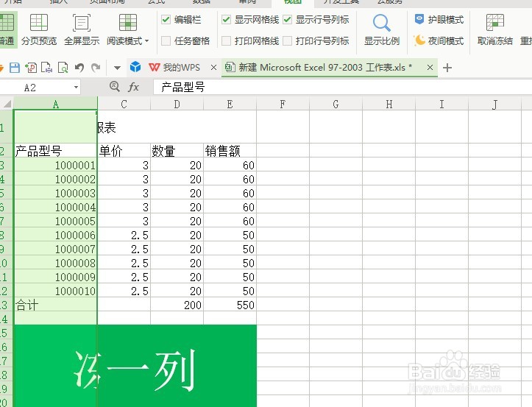Click the 数量 header cell
532x407 pixels.
pos(177,150)
